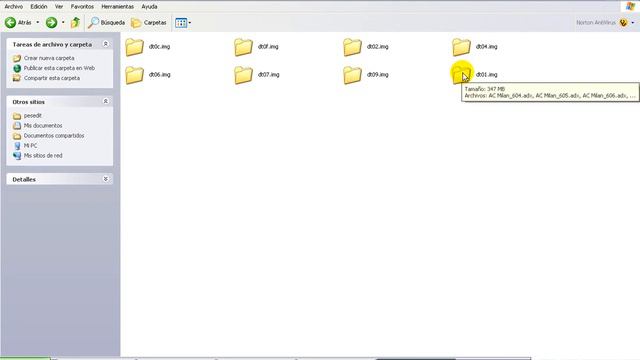Screen dimensions: 640x360
Task: Click the pesedit folder icon in sidebar
Action: [x=17, y=116]
